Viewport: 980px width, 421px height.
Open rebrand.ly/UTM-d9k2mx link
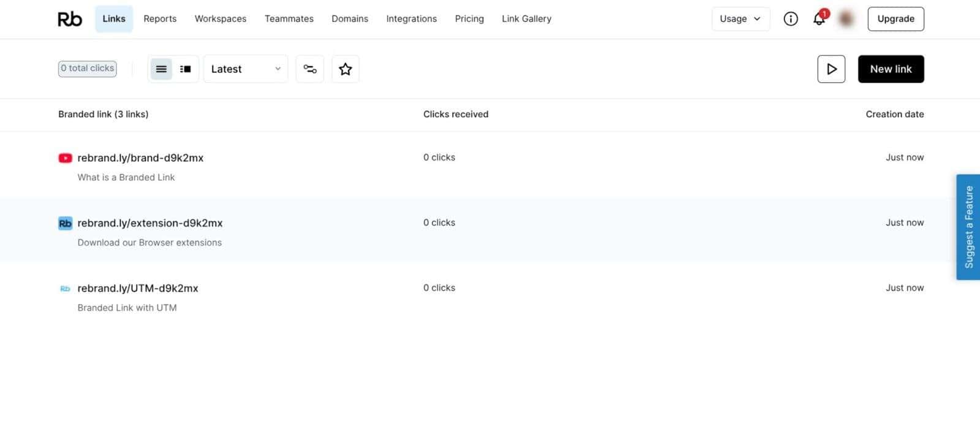138,288
